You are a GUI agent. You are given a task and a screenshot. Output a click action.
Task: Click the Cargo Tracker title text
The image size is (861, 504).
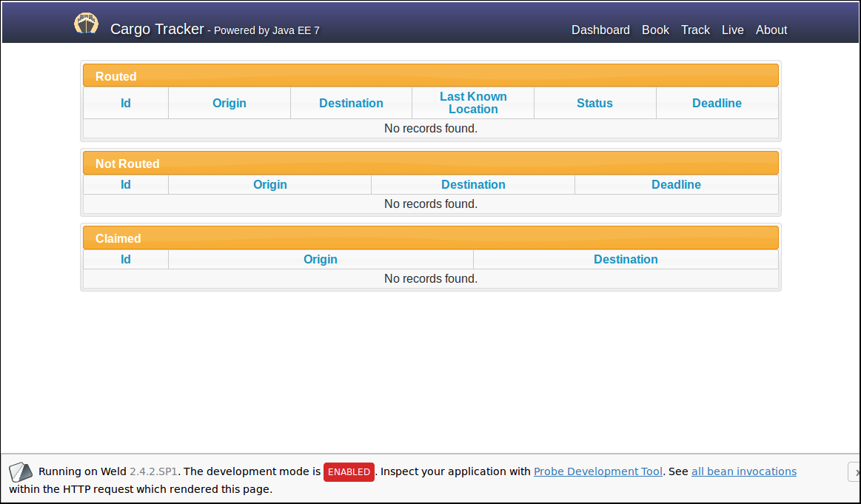(157, 30)
